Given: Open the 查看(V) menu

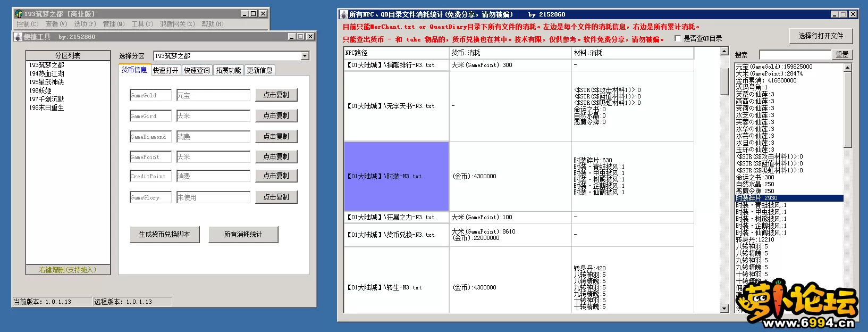Looking at the screenshot, I should (x=56, y=24).
